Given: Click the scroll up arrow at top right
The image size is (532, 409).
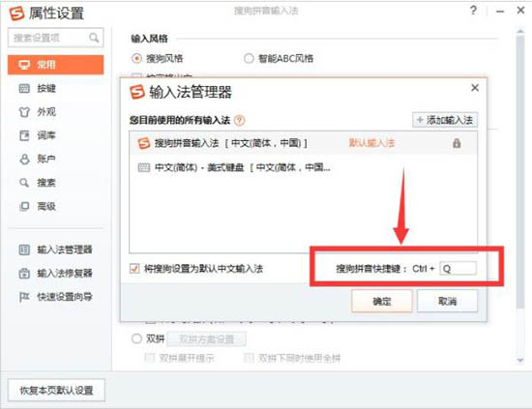Looking at the screenshot, I should (x=520, y=32).
